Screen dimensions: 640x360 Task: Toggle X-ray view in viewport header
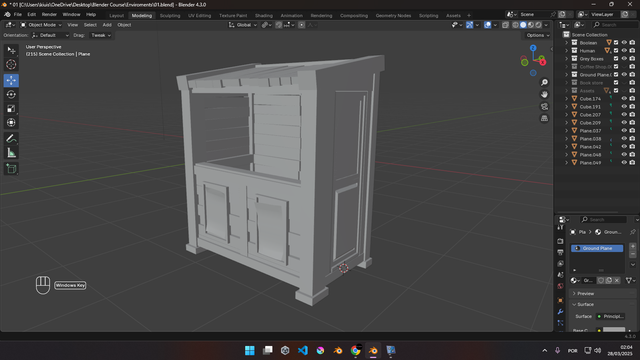pos(505,25)
